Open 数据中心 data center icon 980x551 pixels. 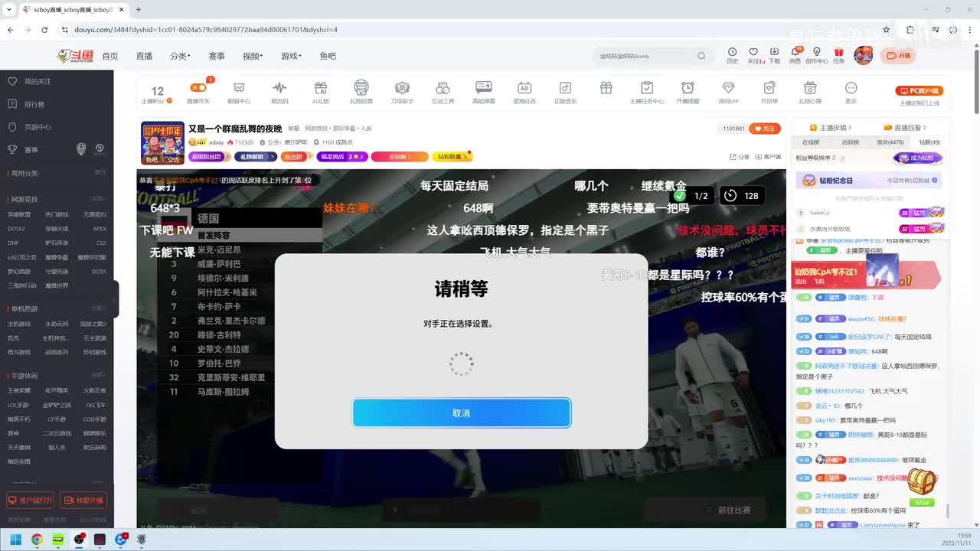tap(239, 88)
